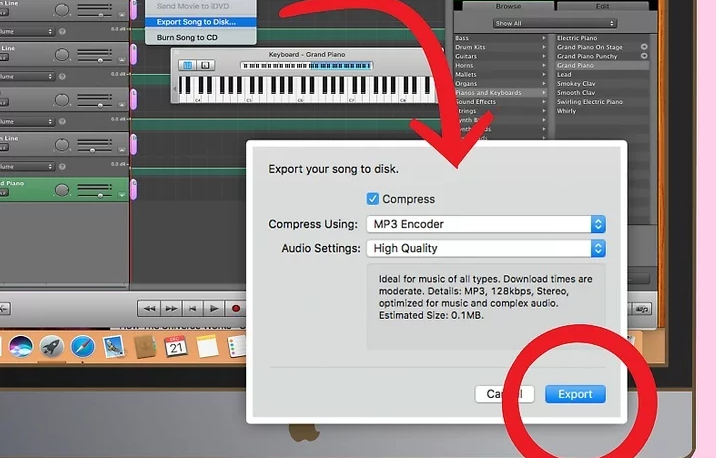
Task: Shift the on-screen keyboard left with arrow
Action: click(x=174, y=89)
